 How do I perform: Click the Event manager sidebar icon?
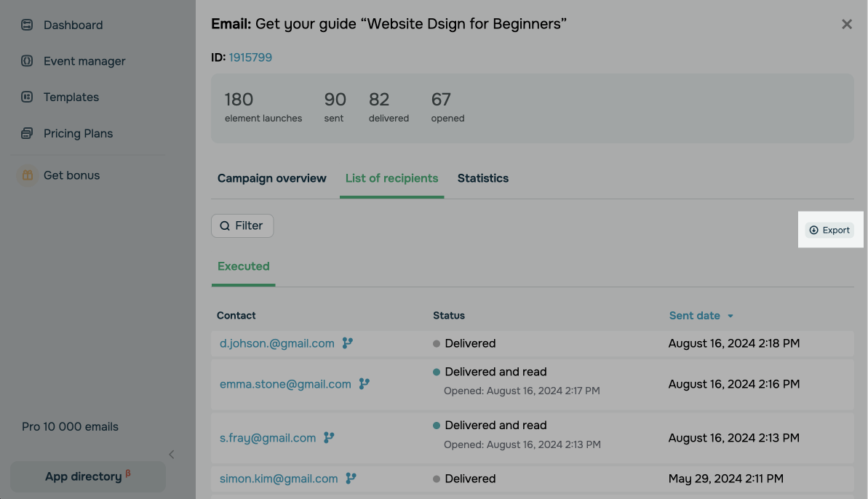tap(27, 61)
